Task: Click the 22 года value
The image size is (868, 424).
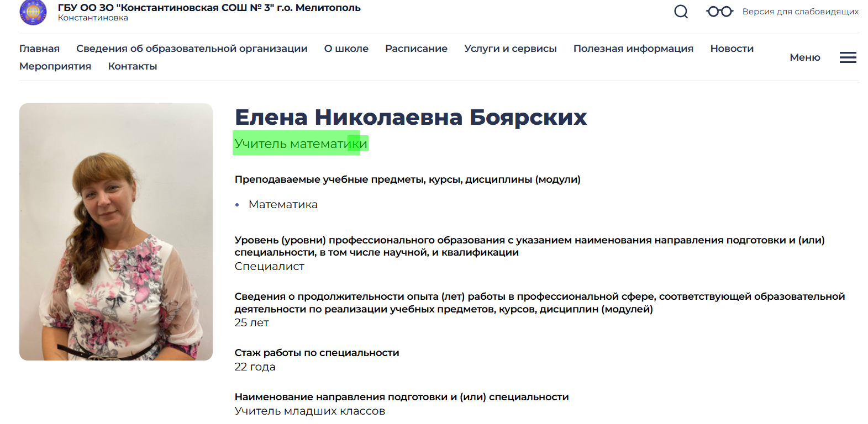Action: click(x=255, y=367)
